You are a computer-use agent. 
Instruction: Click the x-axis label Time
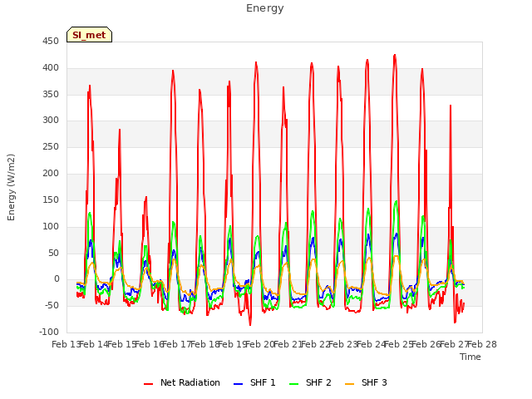click(x=470, y=357)
